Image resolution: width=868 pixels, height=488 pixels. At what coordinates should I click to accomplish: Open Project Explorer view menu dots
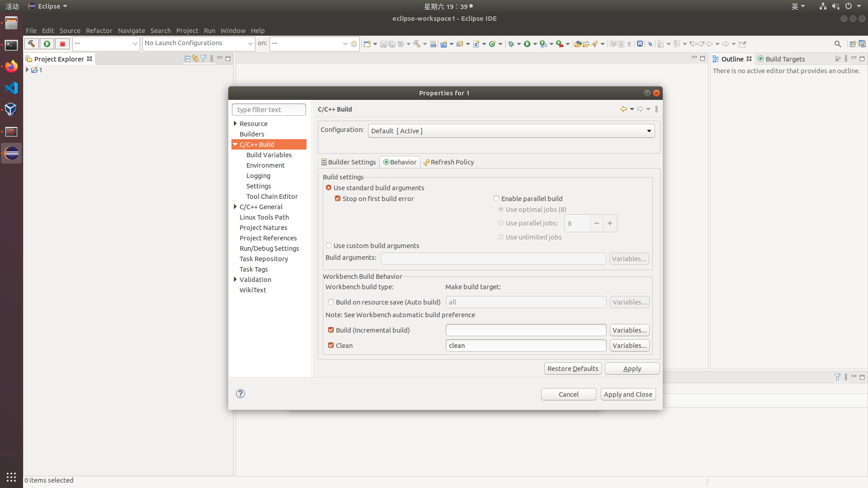(212, 59)
